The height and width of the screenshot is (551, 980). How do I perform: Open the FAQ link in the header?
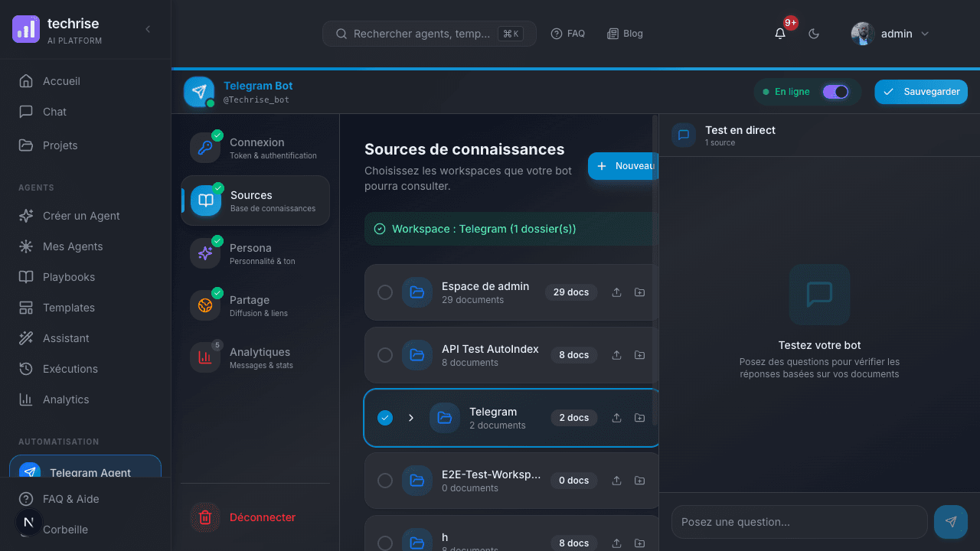tap(568, 34)
